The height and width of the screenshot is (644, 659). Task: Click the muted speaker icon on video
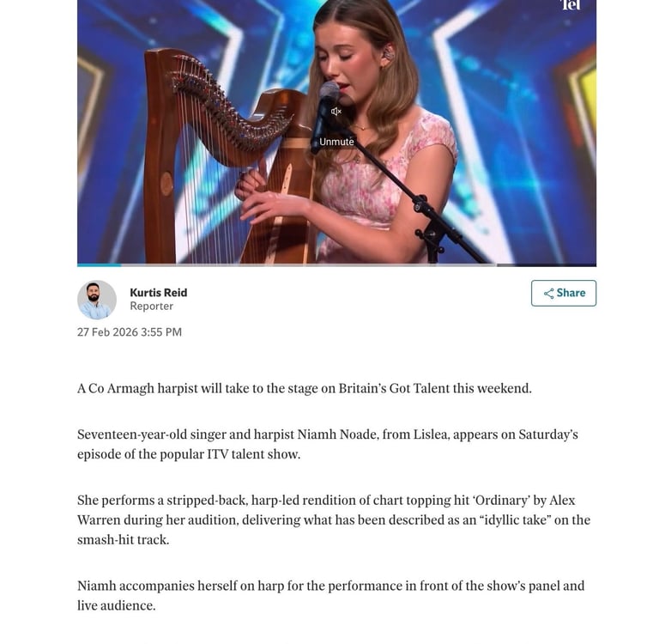(x=336, y=111)
